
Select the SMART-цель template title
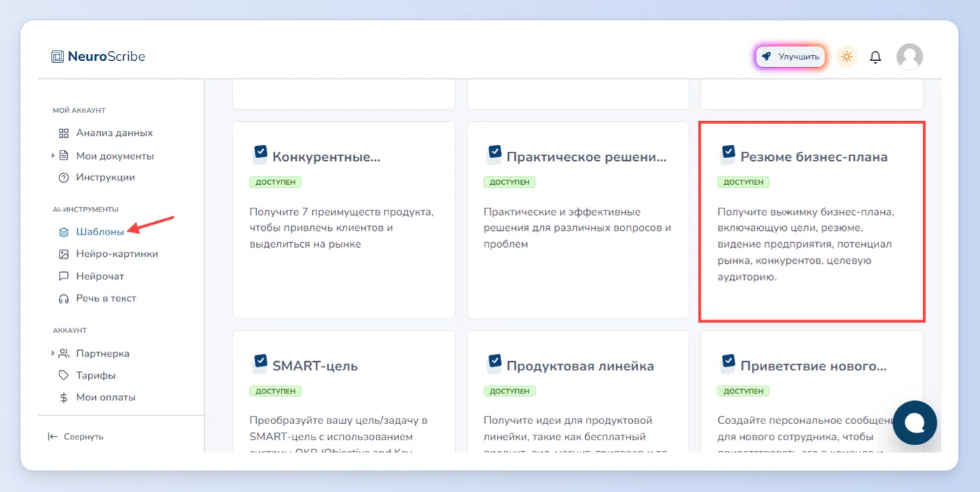[x=315, y=366]
